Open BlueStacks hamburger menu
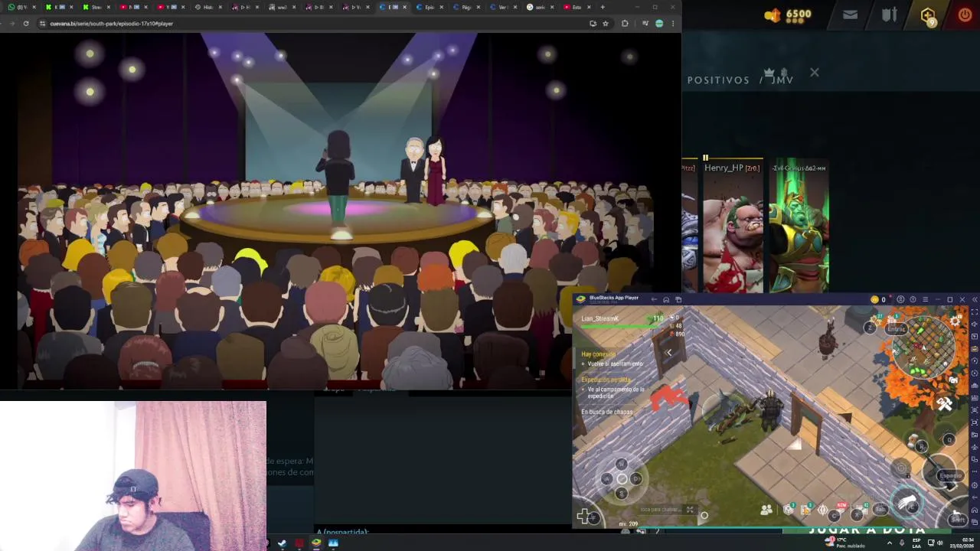980x551 pixels. 925,299
